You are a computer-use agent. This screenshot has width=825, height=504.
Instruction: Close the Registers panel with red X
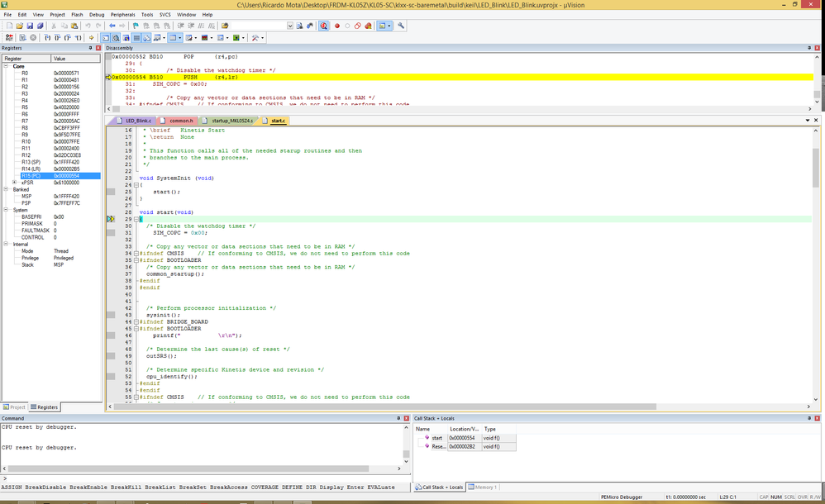(98, 48)
